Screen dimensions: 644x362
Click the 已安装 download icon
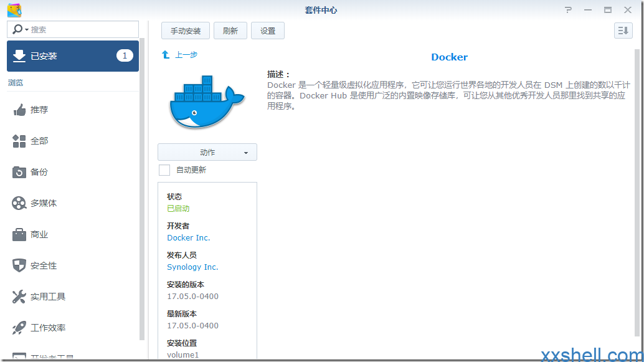point(19,56)
